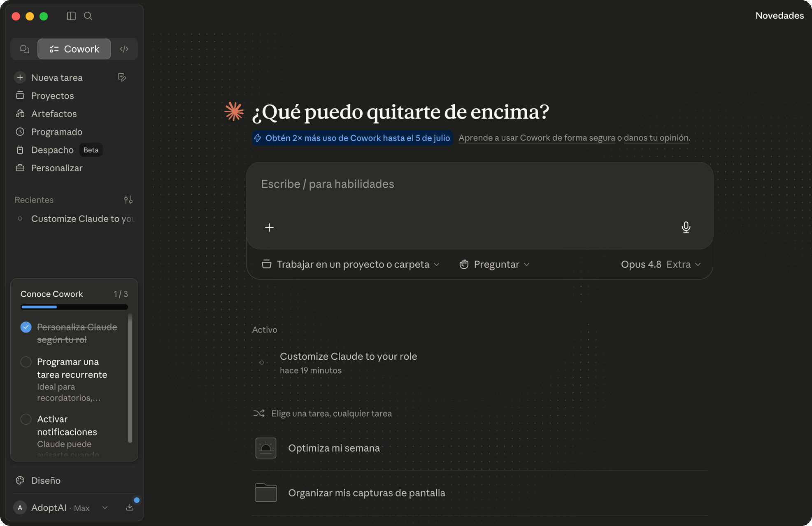Select the Cowork tab
812x526 pixels.
coord(74,49)
